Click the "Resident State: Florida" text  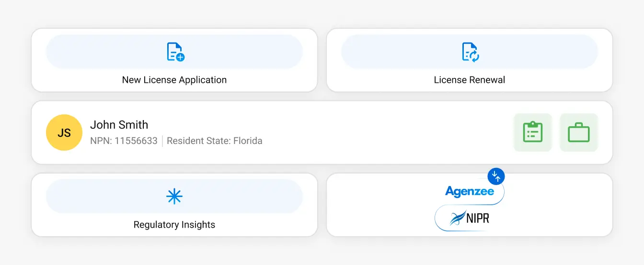coord(215,141)
